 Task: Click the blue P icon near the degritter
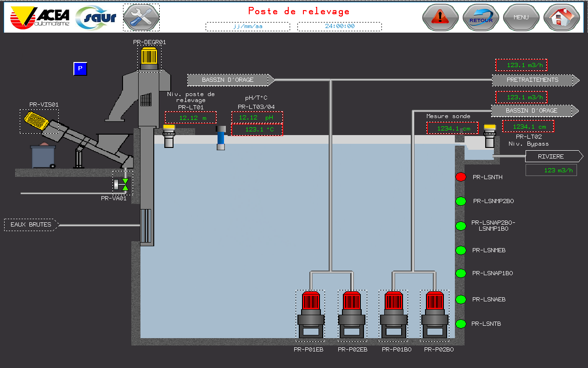(80, 69)
